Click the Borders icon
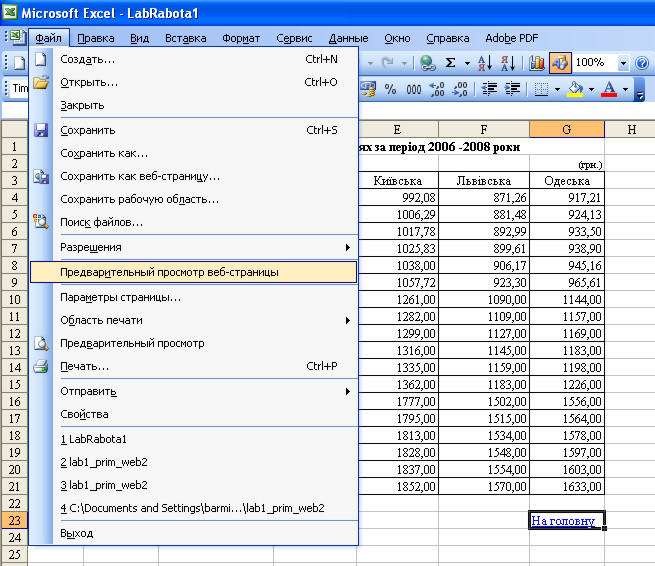This screenshot has height=566, width=655. [x=541, y=89]
